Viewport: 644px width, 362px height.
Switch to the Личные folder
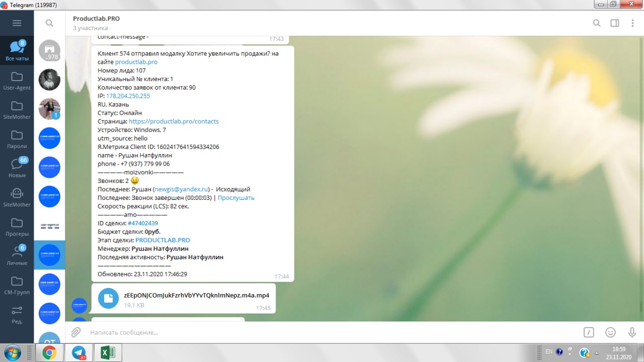pos(17,255)
